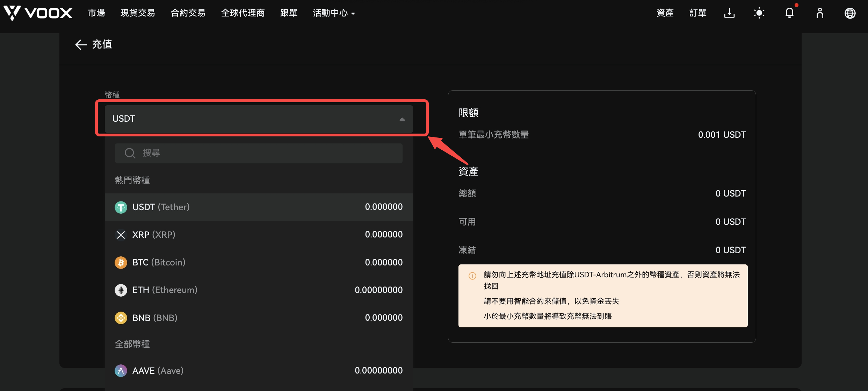
Task: Click 小於最小充幣數量 warning line
Action: (x=548, y=316)
